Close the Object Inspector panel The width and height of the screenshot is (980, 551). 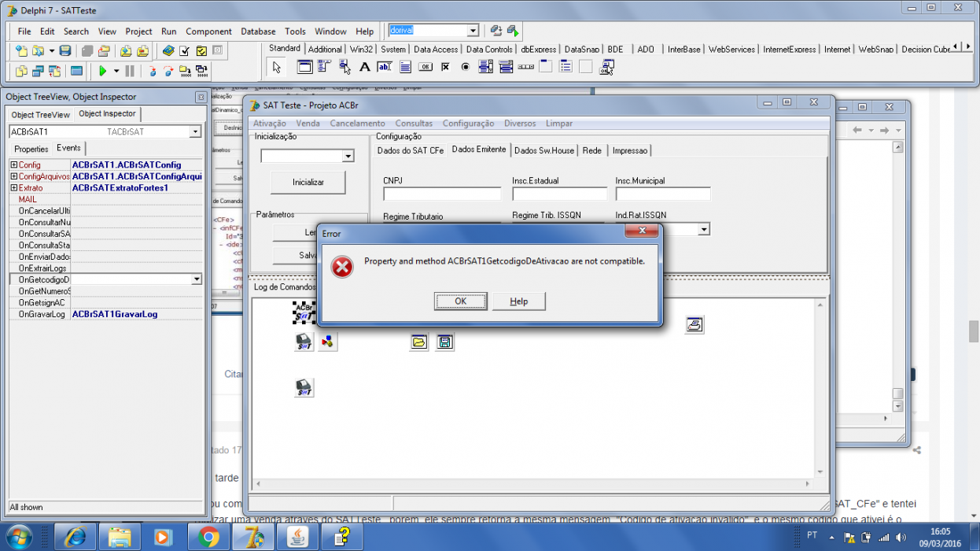(201, 97)
